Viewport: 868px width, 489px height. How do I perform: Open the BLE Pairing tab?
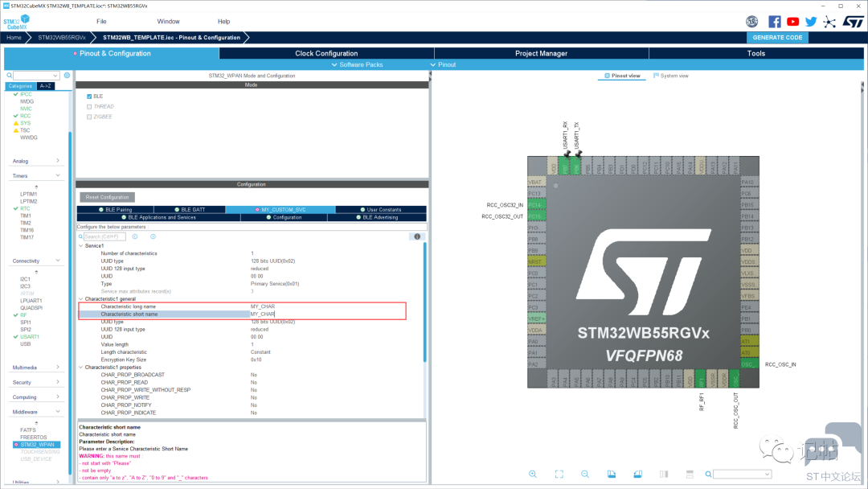coord(116,209)
